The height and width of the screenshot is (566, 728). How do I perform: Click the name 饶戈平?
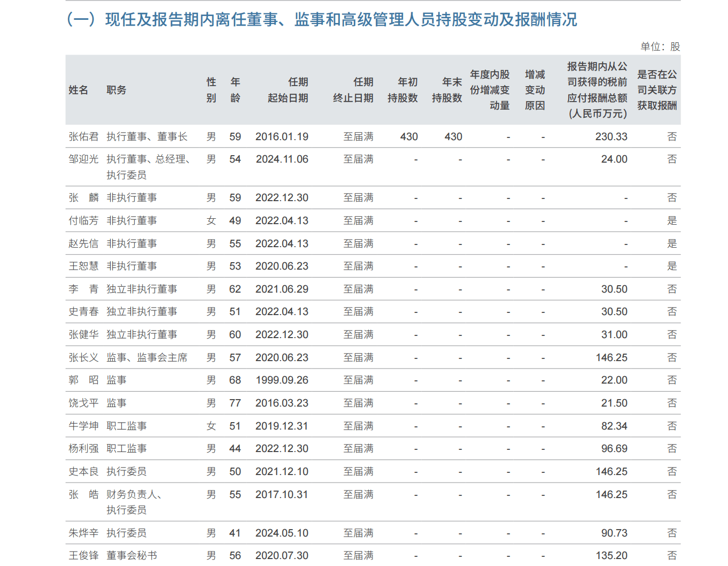pyautogui.click(x=83, y=403)
